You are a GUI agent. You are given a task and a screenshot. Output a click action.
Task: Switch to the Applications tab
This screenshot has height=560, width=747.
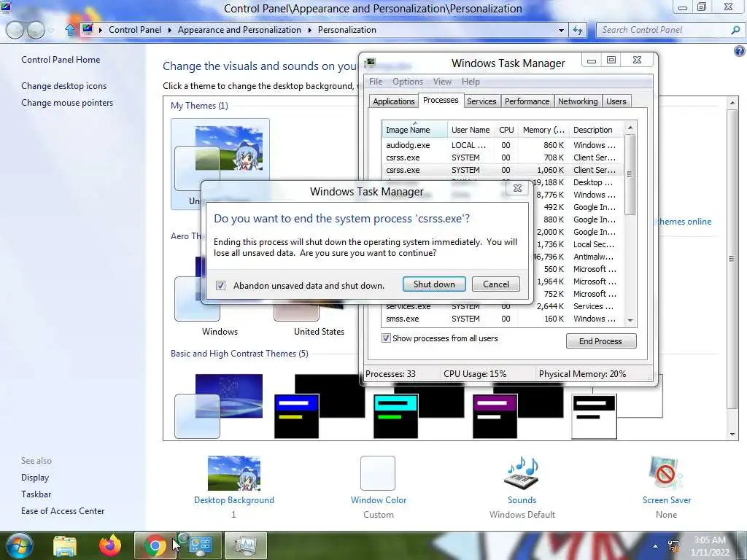pos(393,101)
